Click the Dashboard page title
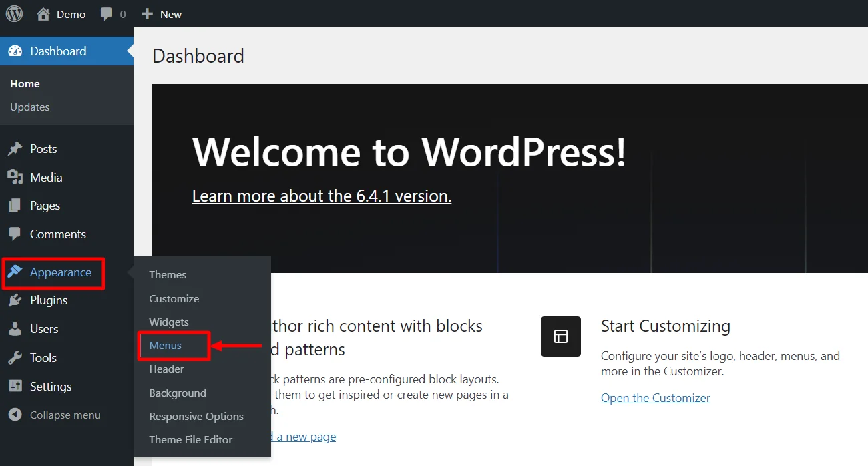Viewport: 868px width, 466px height. click(198, 56)
